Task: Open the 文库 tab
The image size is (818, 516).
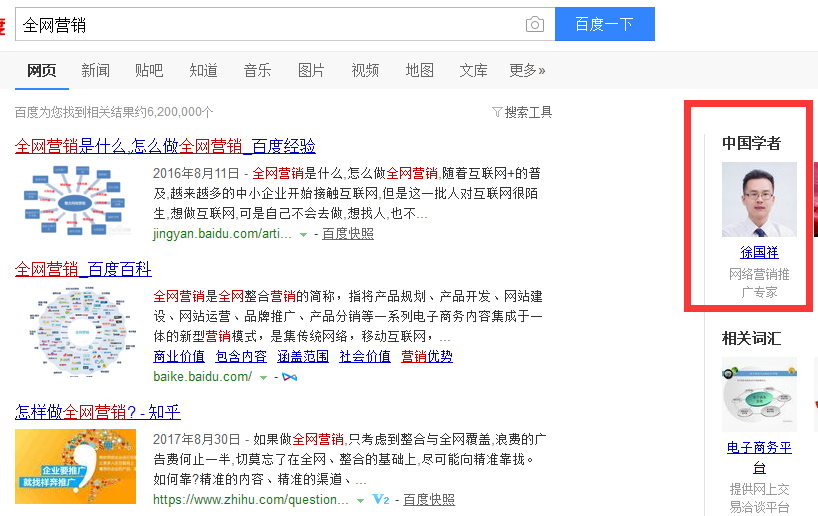Action: [474, 70]
